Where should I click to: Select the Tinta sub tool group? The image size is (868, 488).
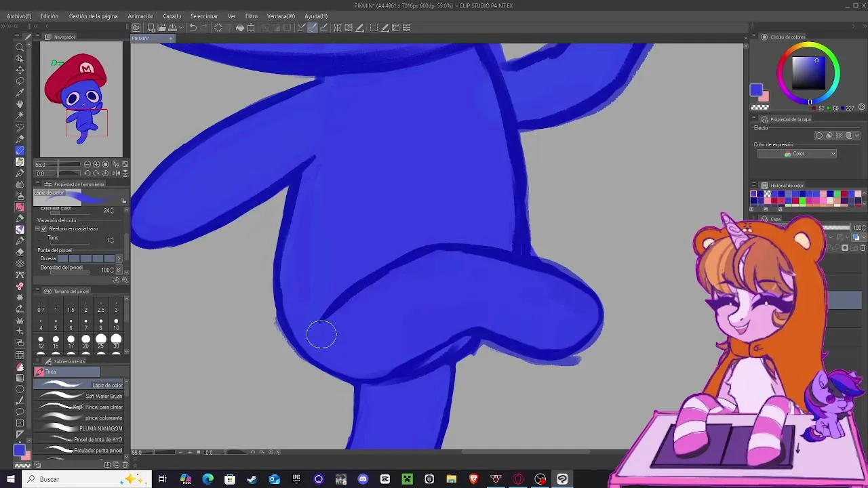(x=67, y=372)
